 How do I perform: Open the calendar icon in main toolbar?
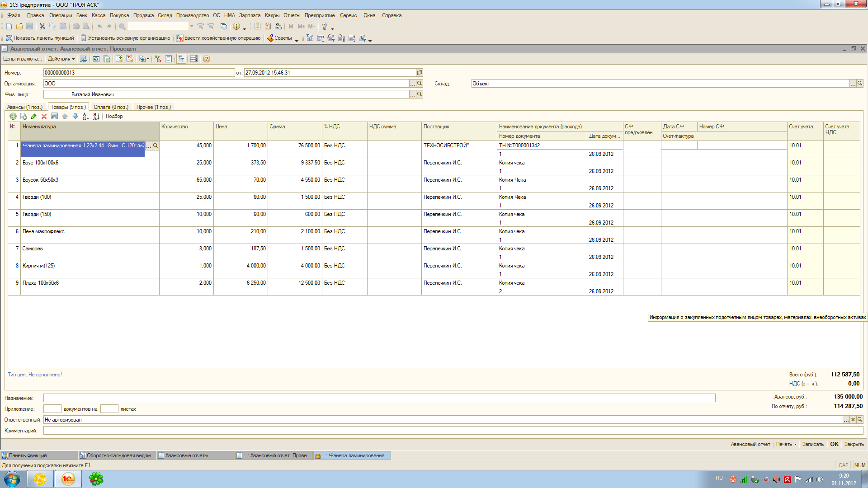tap(268, 27)
